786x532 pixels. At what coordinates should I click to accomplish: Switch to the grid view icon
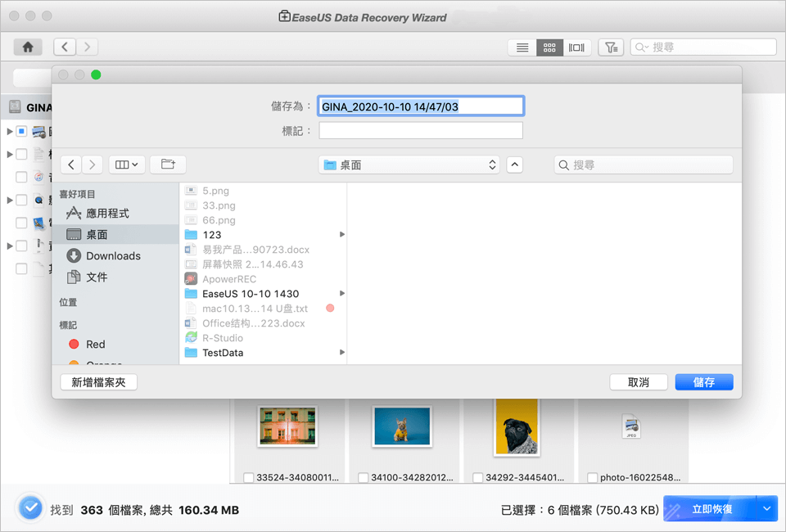pos(549,47)
